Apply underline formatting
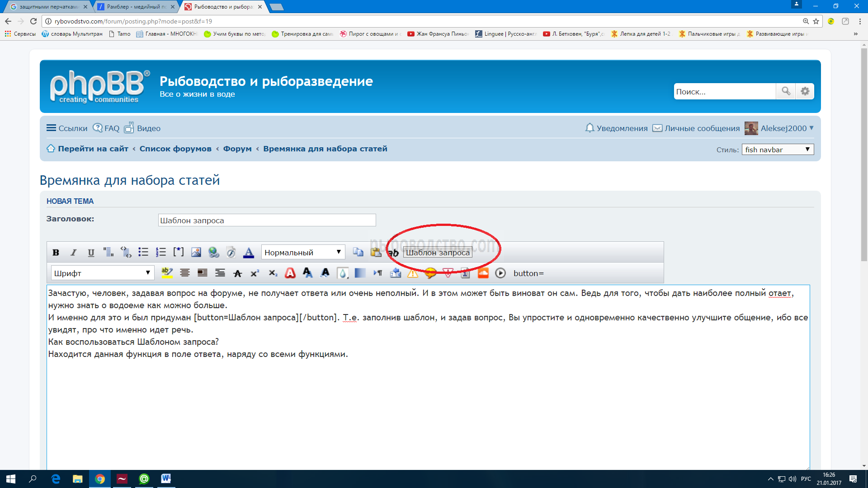 point(91,253)
